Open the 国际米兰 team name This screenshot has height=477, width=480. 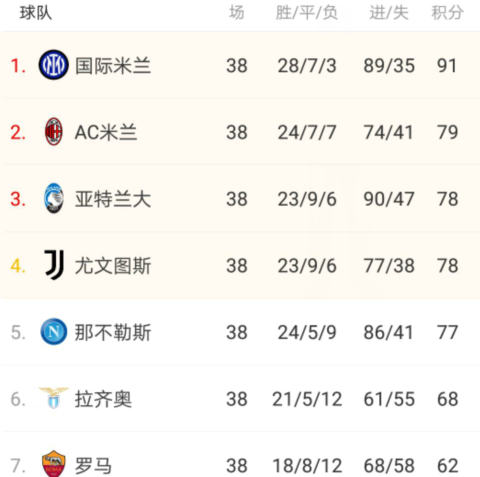(x=113, y=66)
